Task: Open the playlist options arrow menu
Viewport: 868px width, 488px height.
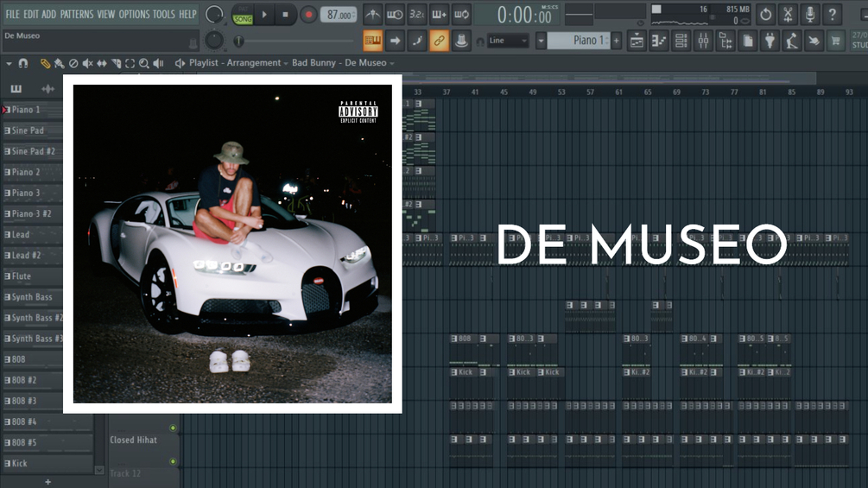Action: [9, 64]
